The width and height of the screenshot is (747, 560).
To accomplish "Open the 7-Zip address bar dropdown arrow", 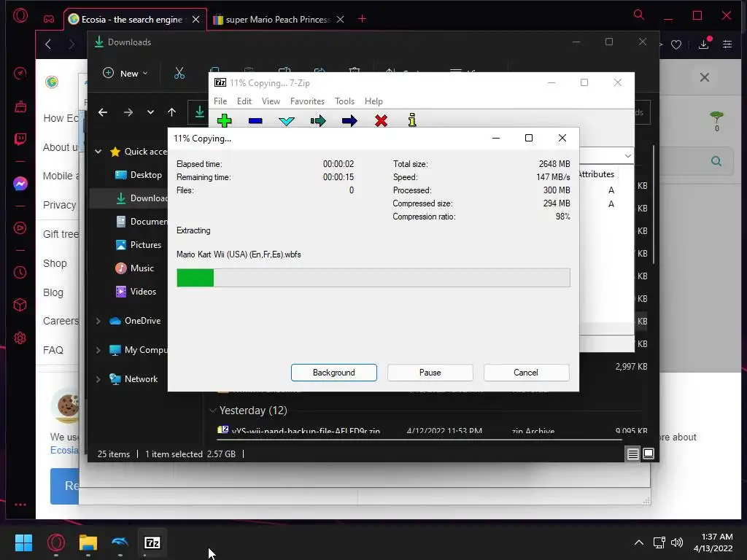I will coord(628,156).
